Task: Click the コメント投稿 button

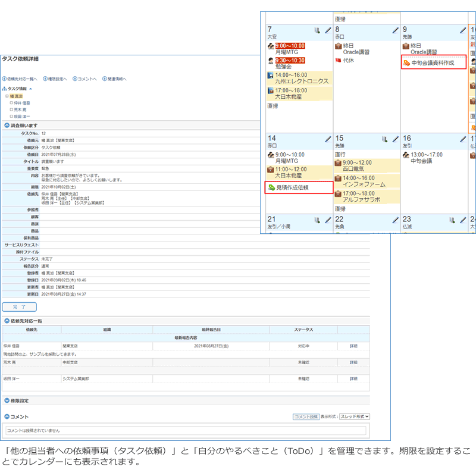Action: (x=306, y=417)
